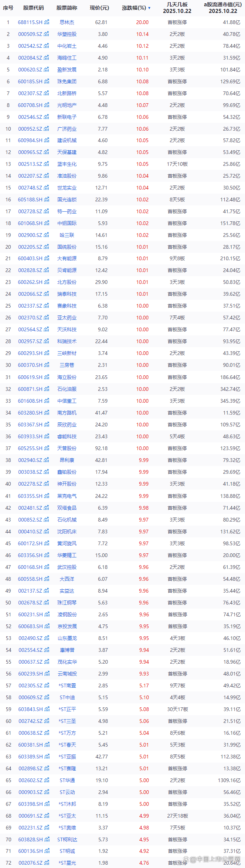Select the 9天8板 cell

[x=177, y=258]
